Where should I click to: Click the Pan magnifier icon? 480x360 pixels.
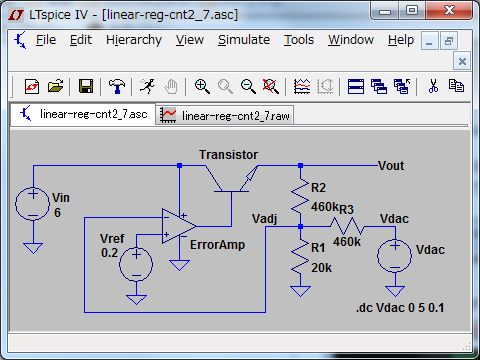click(225, 86)
